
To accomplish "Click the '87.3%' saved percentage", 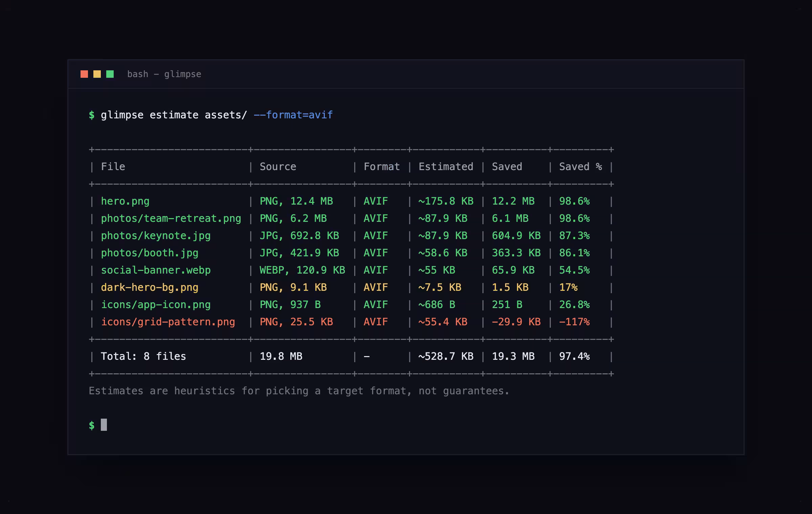I will pos(574,236).
